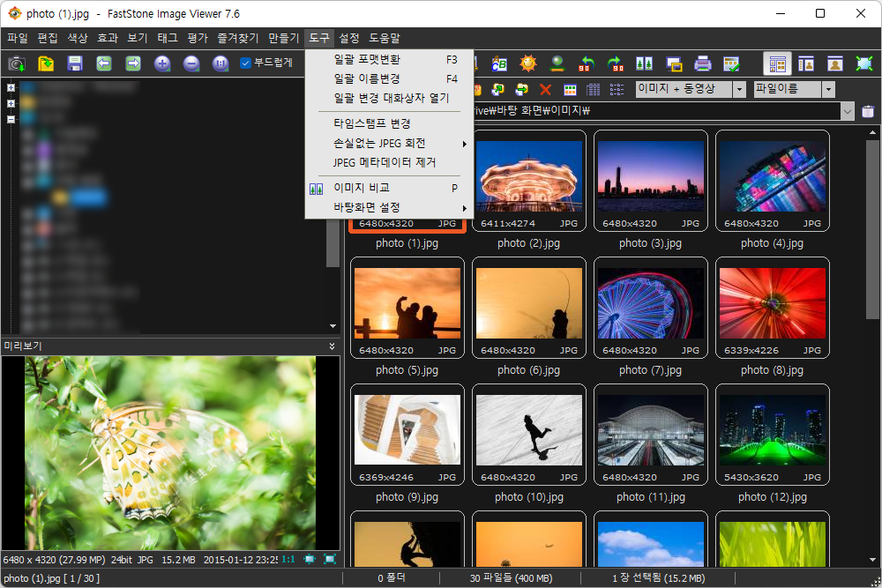
Task: Choose 이미지 비교 menu entry
Action: 389,188
